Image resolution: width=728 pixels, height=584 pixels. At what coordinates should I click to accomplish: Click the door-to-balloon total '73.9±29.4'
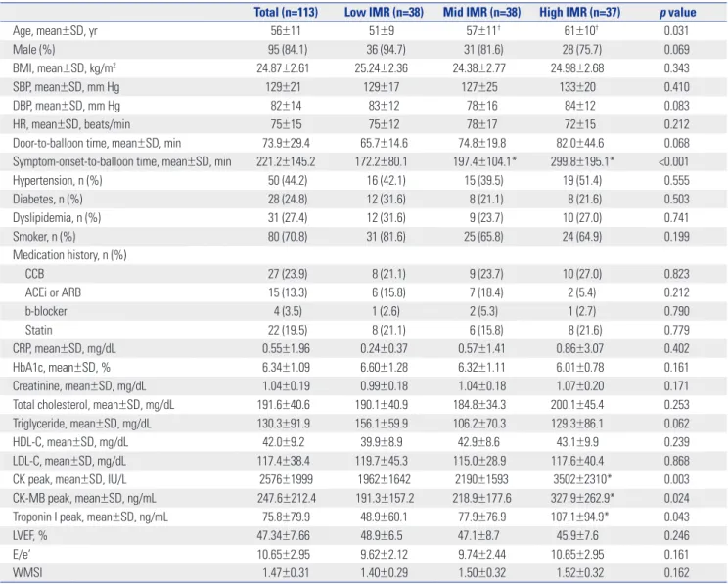pyautogui.click(x=286, y=143)
